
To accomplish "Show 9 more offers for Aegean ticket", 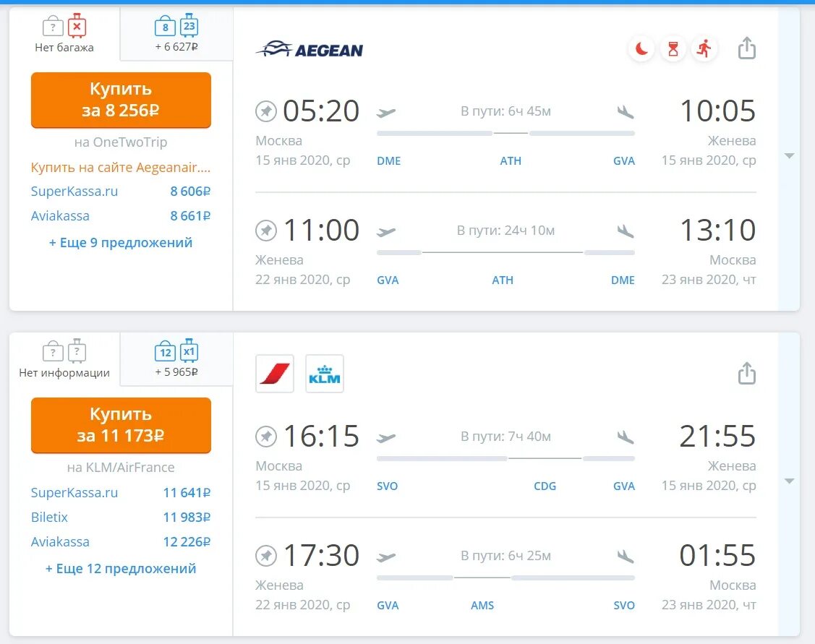I will pos(121,243).
